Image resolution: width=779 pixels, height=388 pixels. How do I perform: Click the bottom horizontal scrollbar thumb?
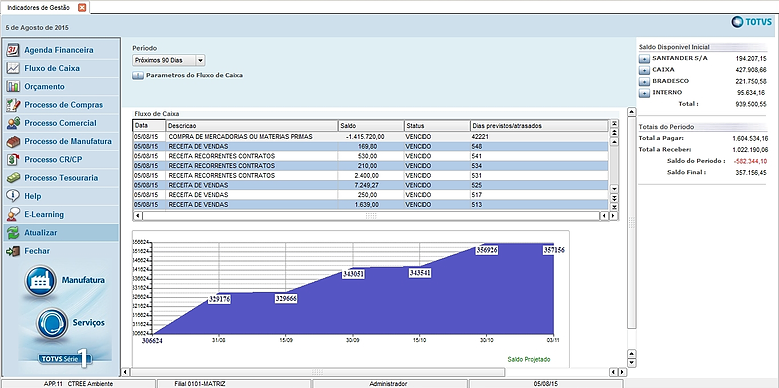tap(317, 372)
